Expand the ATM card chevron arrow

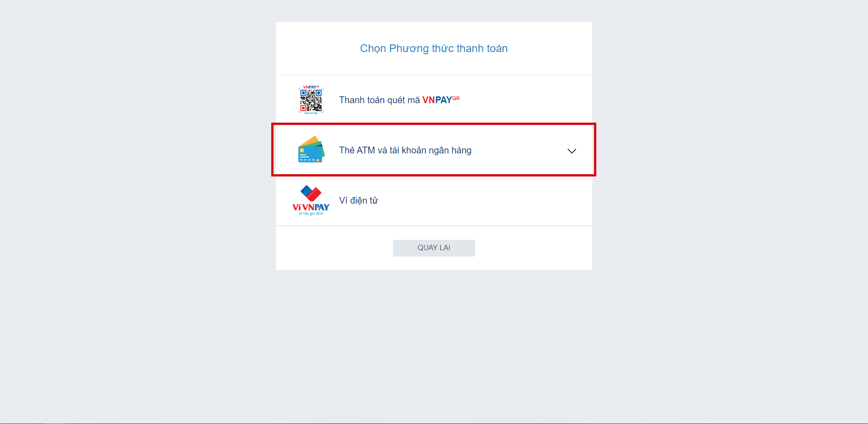[572, 151]
